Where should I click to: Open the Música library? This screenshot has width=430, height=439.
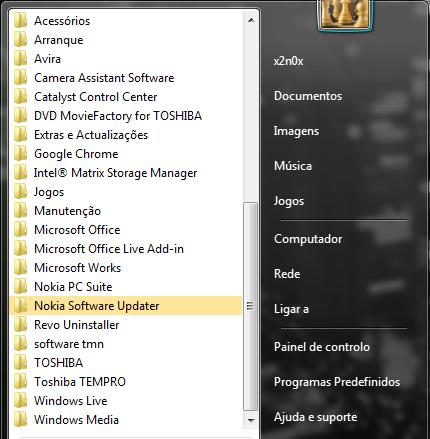pos(293,166)
